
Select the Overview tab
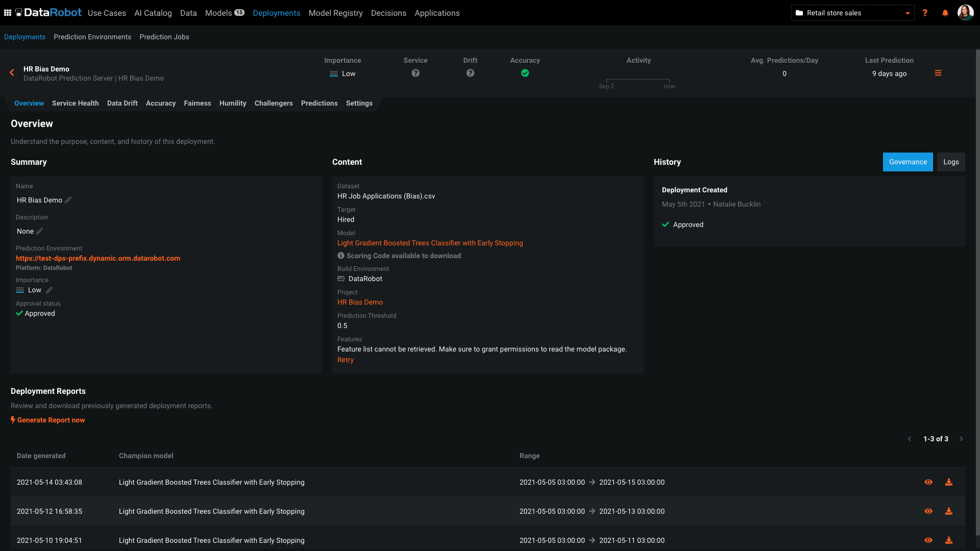coord(29,103)
